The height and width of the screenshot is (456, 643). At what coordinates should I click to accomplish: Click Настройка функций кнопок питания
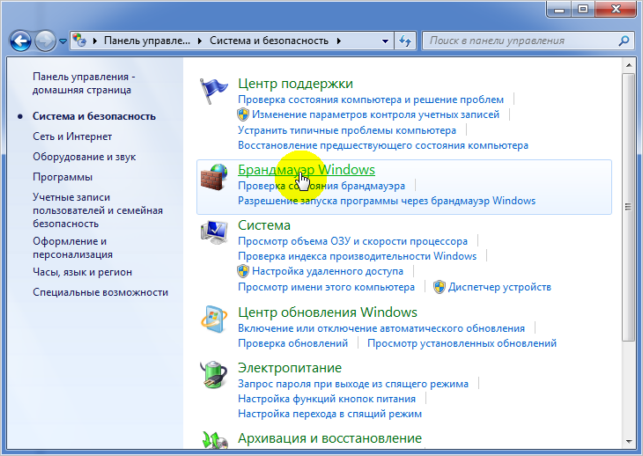click(327, 399)
